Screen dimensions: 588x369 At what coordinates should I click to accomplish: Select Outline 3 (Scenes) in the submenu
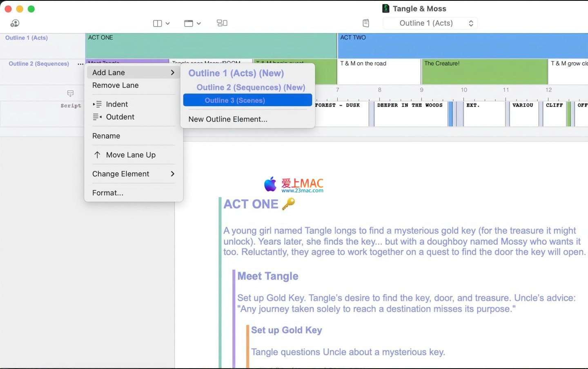pos(247,100)
